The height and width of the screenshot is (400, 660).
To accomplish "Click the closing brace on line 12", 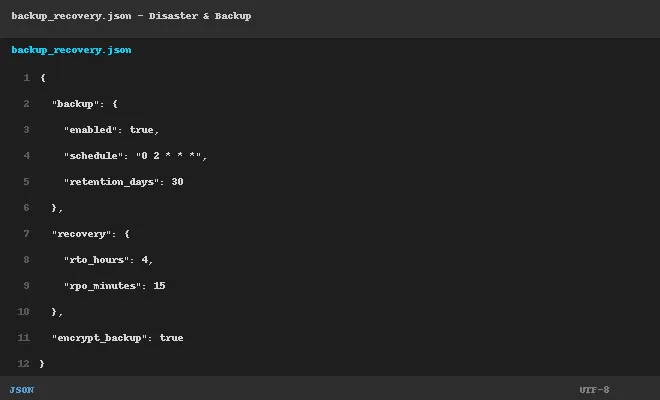I will click(x=42, y=364).
